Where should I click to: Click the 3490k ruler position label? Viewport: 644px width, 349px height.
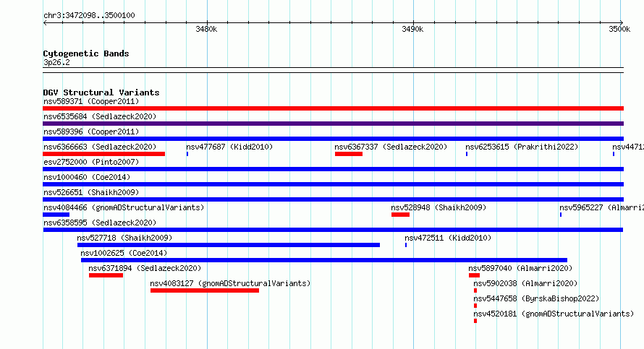[412, 29]
